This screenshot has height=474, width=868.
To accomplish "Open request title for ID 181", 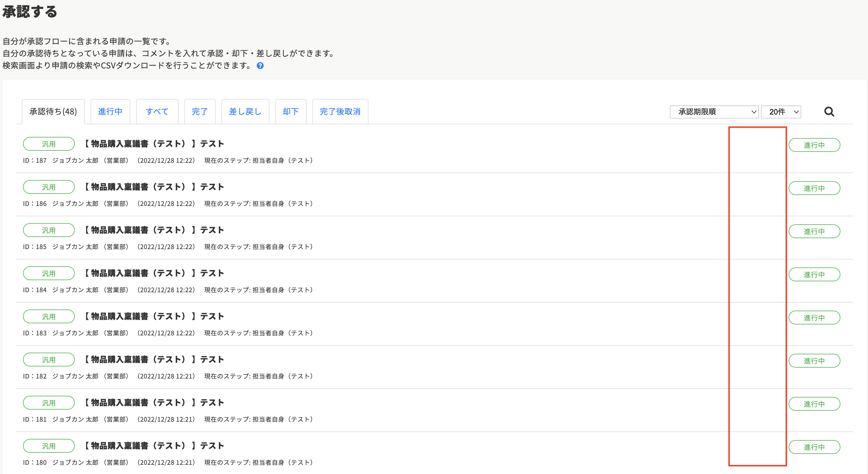I will 154,403.
